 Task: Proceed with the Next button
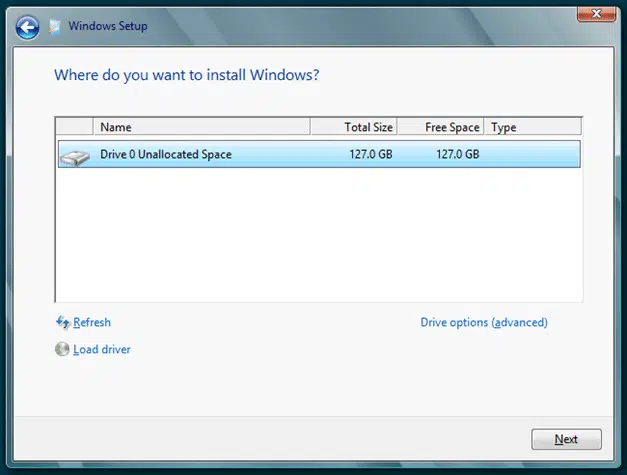pos(566,439)
